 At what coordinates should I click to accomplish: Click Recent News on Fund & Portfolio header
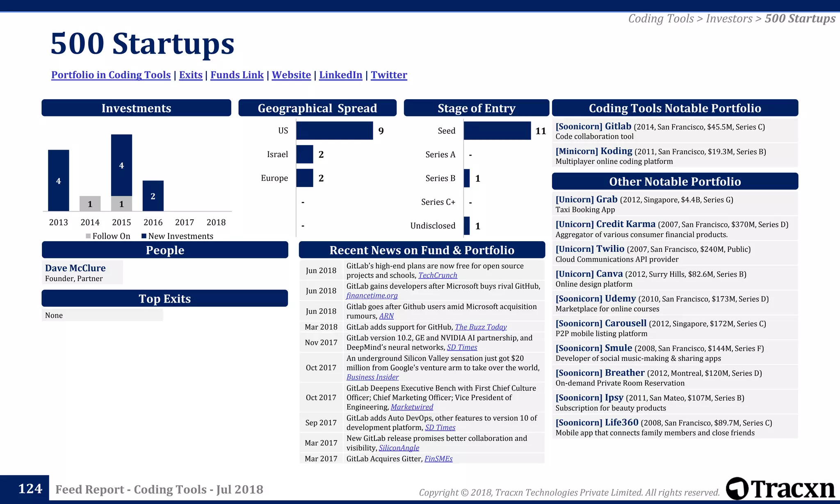click(x=422, y=250)
